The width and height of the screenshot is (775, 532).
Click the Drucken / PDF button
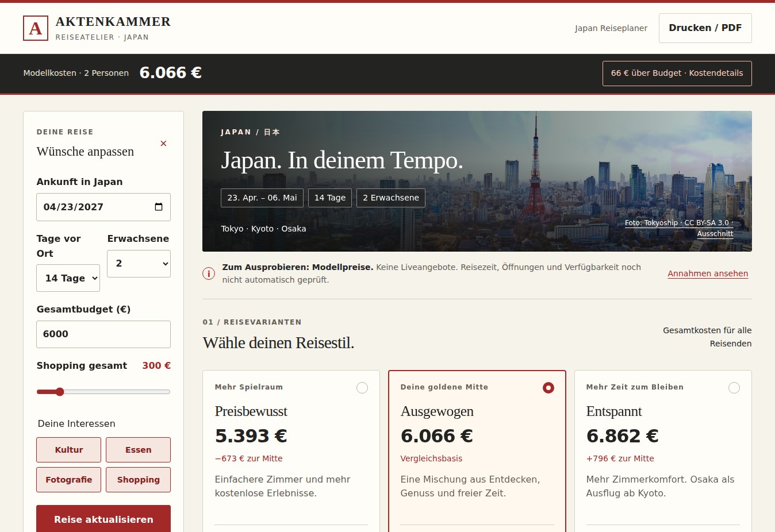705,28
